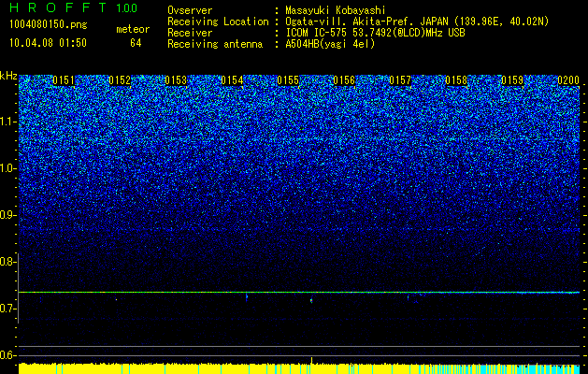Select the file name 1004080150.png
The image size is (588, 374).
pos(49,25)
